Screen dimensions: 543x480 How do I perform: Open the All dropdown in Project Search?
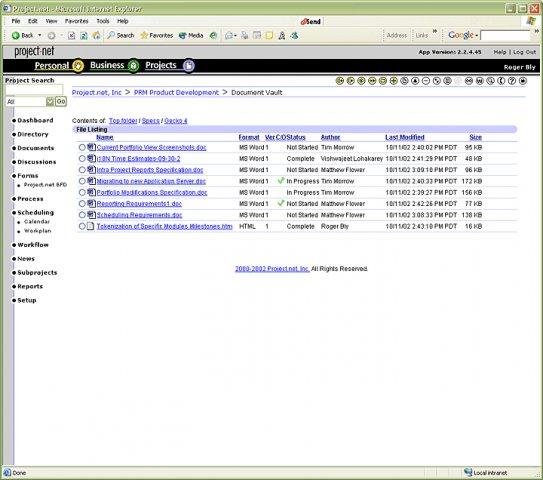point(50,101)
